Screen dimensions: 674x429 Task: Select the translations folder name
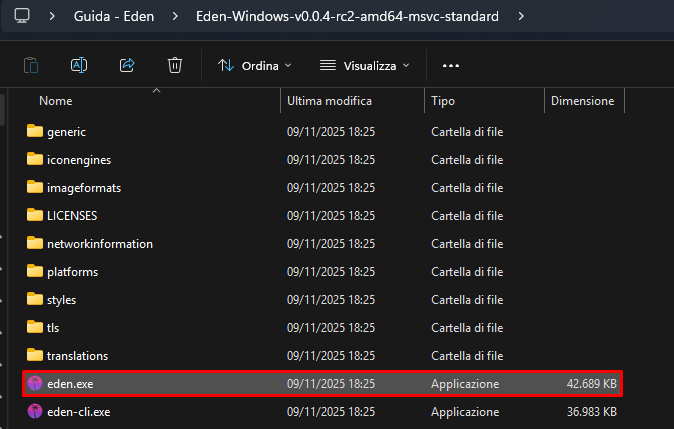tap(77, 356)
